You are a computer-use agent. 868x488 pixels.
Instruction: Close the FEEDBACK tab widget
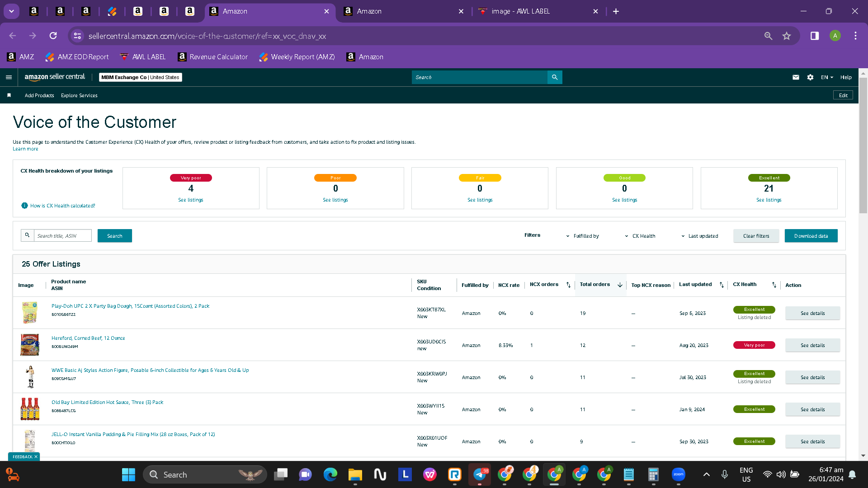tap(36, 457)
